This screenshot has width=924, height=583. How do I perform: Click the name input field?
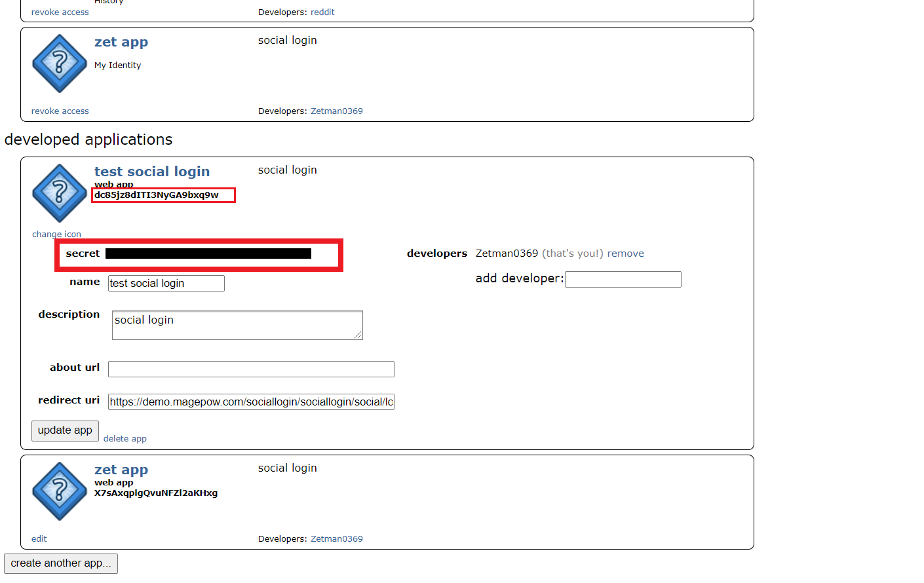[166, 283]
